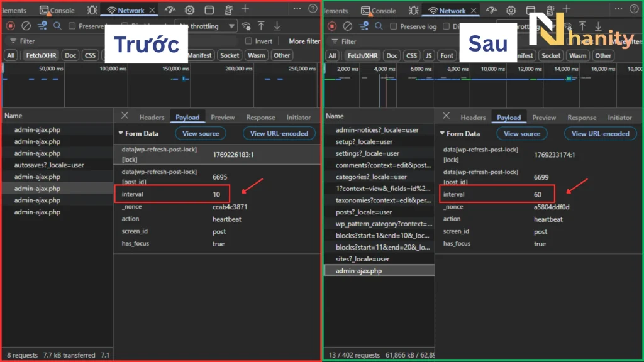
Task: Open More filters dropdown in Trước panel
Action: click(304, 41)
